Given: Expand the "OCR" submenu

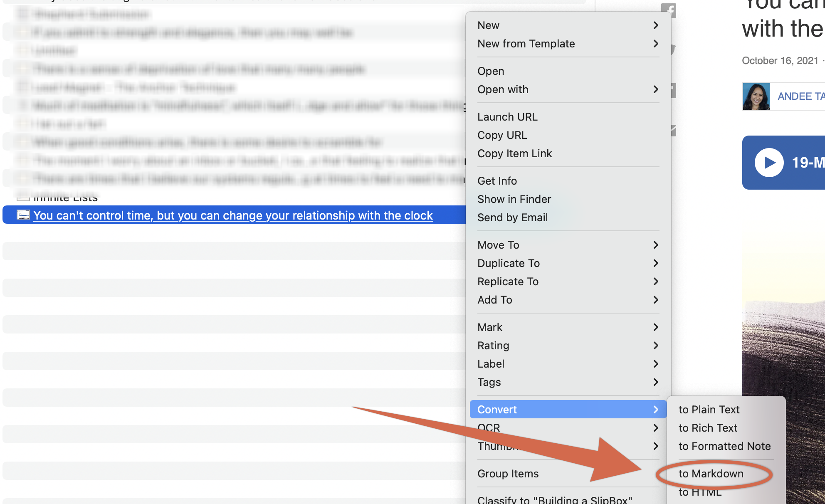Looking at the screenshot, I should 489,427.
